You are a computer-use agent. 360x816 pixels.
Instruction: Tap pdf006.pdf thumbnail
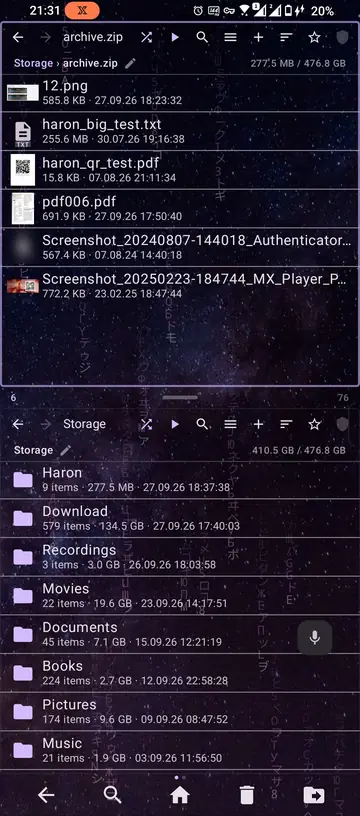[23, 208]
